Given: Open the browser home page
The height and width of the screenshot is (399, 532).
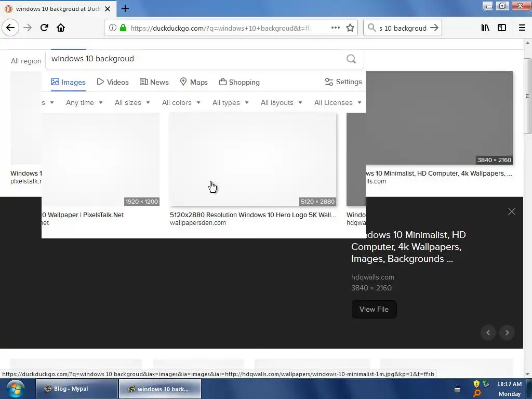Looking at the screenshot, I should 61,28.
